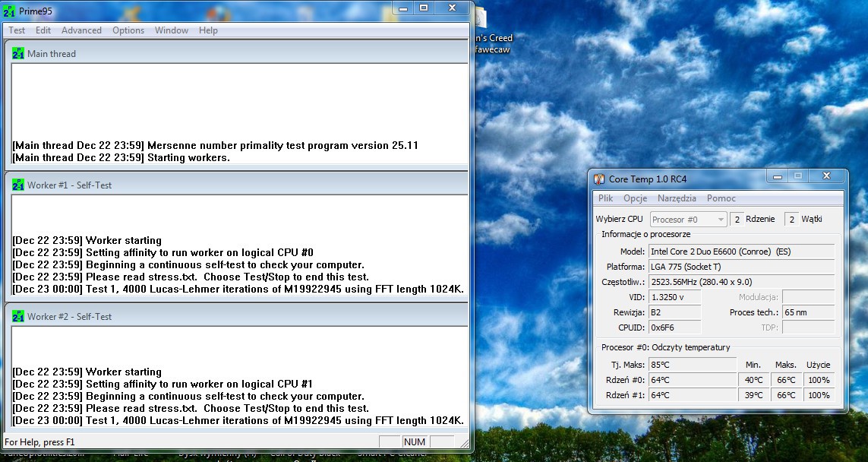The height and width of the screenshot is (462, 868).
Task: Click the Rdzeń #1 usage value 100%
Action: click(819, 395)
